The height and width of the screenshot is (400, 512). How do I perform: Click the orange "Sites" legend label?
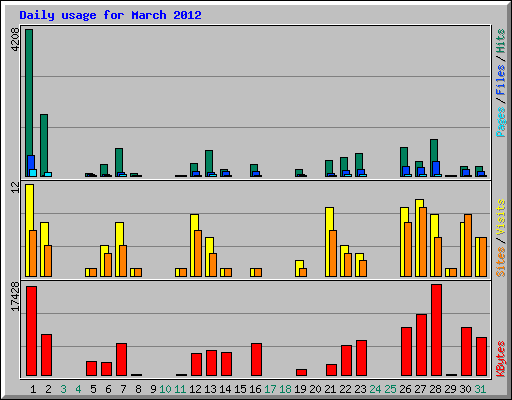click(501, 262)
